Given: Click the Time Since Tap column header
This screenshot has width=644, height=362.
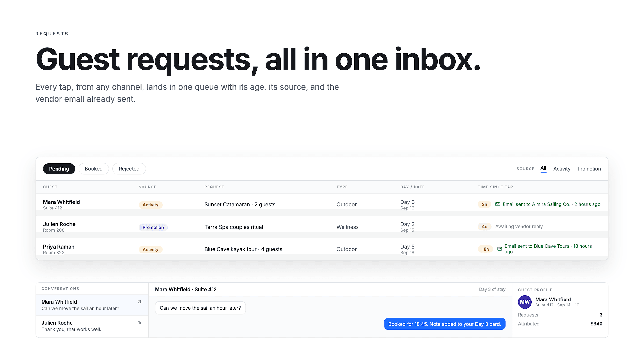Looking at the screenshot, I should pyautogui.click(x=495, y=187).
